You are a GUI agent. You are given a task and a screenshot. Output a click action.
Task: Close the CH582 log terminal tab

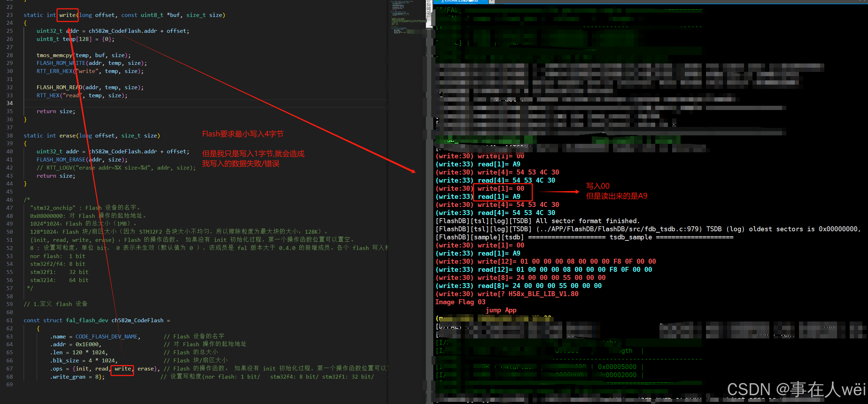pos(484,1)
